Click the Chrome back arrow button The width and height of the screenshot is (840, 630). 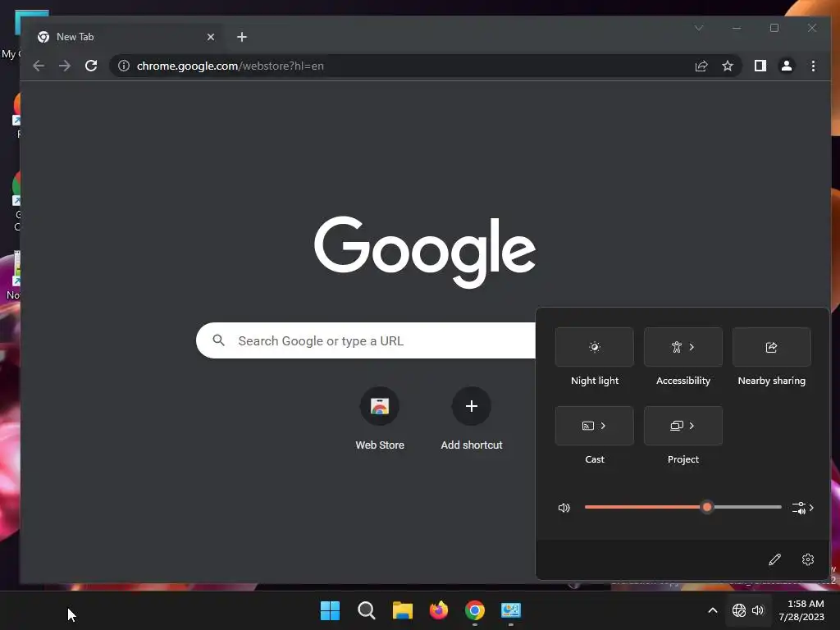pos(39,66)
